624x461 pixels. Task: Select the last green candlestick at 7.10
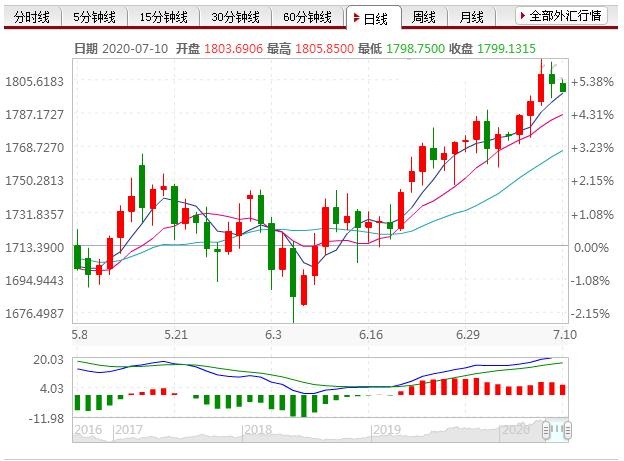click(x=563, y=87)
